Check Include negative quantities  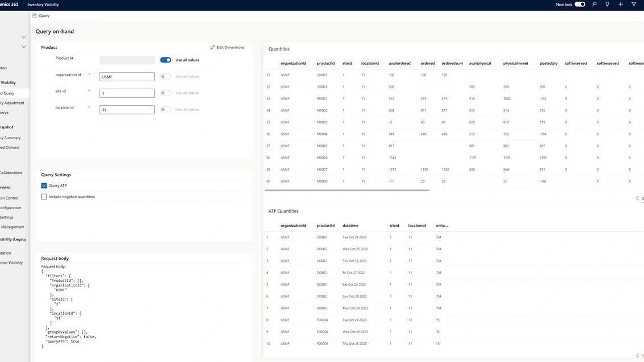44,197
